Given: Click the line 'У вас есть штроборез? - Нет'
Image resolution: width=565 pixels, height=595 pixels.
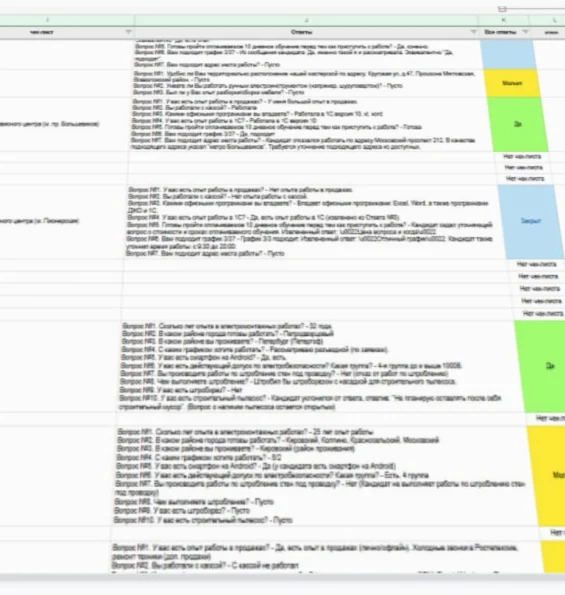Looking at the screenshot, I should click(181, 390).
